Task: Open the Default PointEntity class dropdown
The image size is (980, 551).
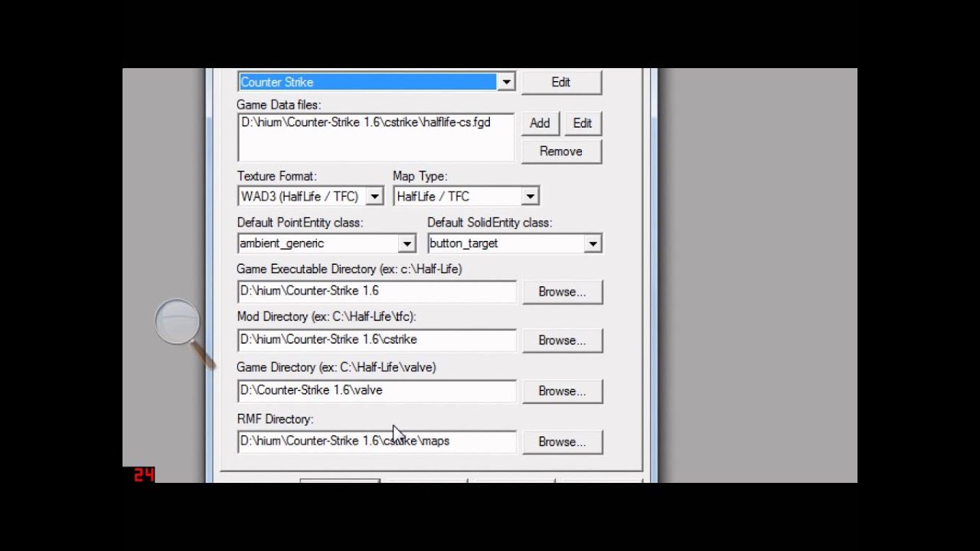Action: pyautogui.click(x=407, y=243)
